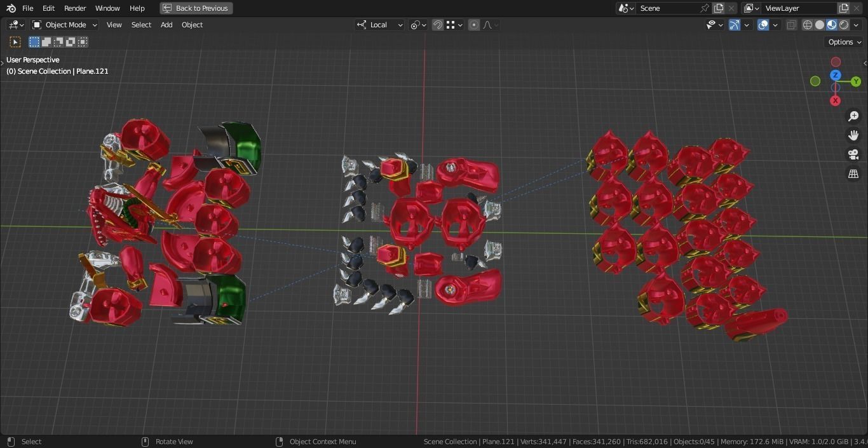Choose the Subtract Selection mode icon
868x448 pixels.
point(58,42)
